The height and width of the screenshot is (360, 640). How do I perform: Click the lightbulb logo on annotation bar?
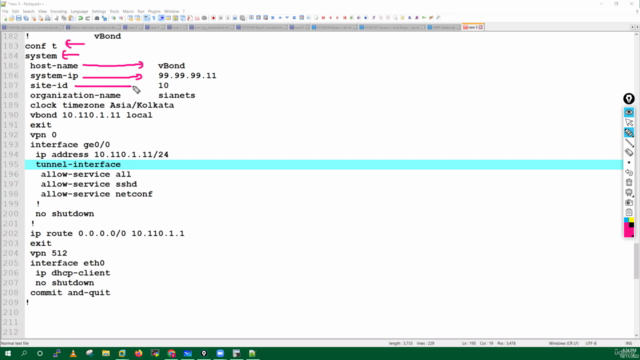[x=629, y=98]
